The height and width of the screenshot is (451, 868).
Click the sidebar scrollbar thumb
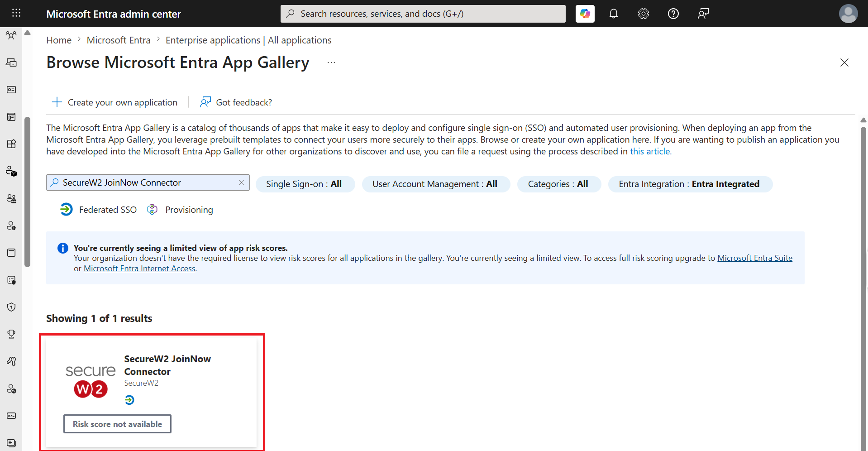click(x=27, y=192)
